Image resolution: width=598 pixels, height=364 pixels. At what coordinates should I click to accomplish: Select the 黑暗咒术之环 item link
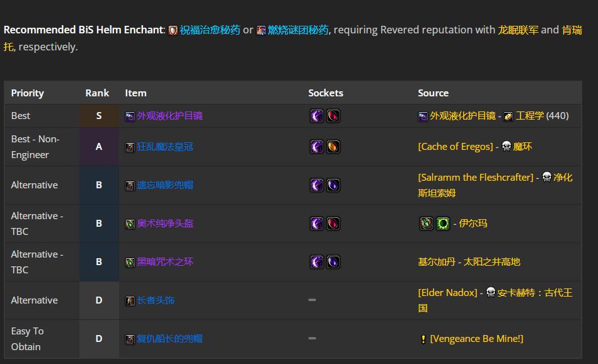pos(165,262)
